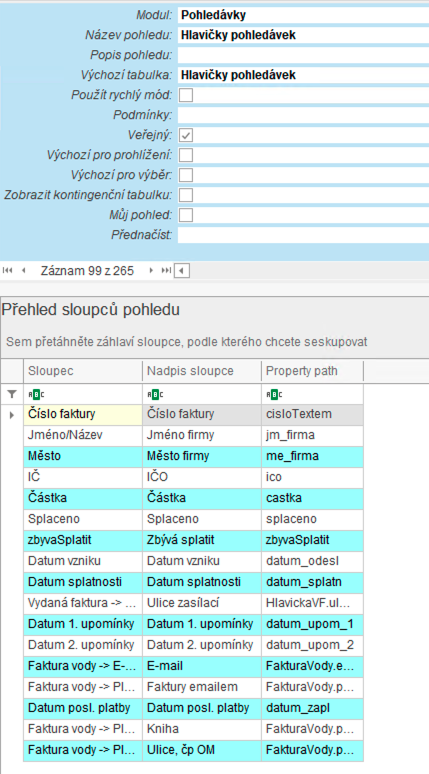Select the Město firmy cell
The image size is (429, 774).
pyautogui.click(x=202, y=457)
